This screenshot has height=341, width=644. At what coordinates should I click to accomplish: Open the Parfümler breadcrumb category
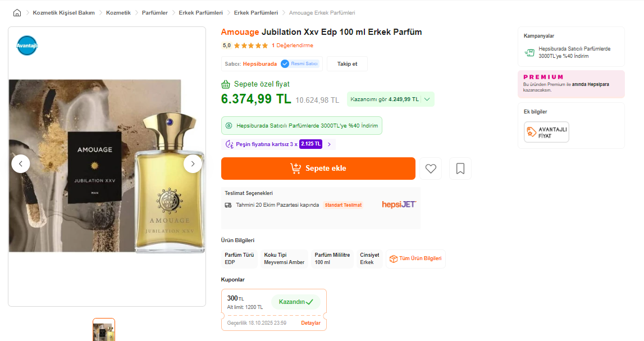click(154, 13)
